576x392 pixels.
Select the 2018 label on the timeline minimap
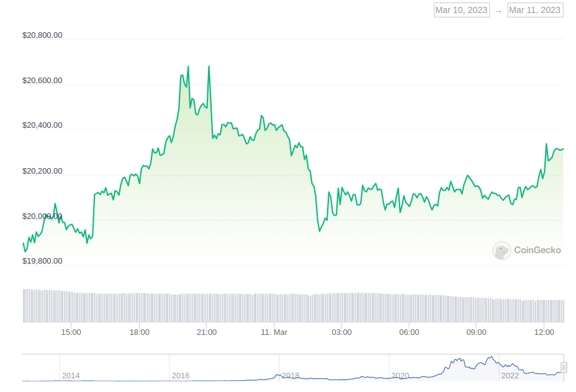[x=290, y=376]
